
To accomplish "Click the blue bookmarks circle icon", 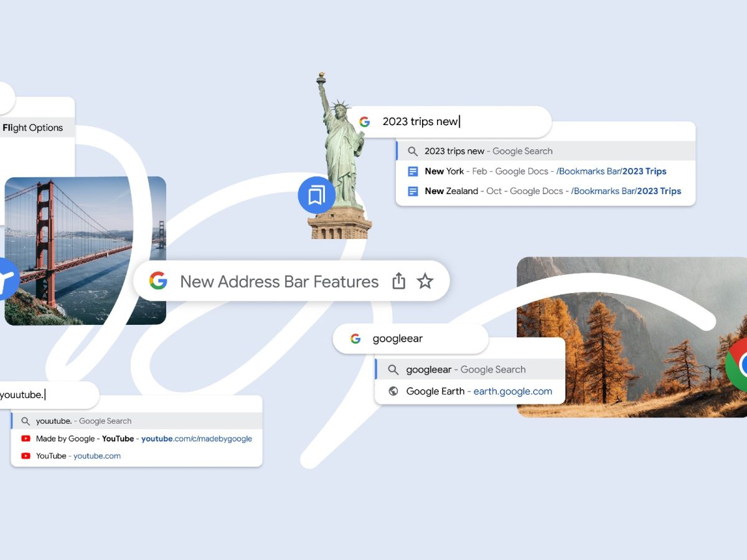I will coord(316,195).
